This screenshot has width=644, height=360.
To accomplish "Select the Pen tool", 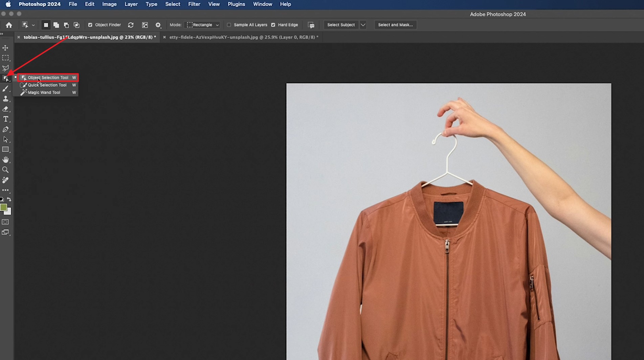I will tap(5, 129).
